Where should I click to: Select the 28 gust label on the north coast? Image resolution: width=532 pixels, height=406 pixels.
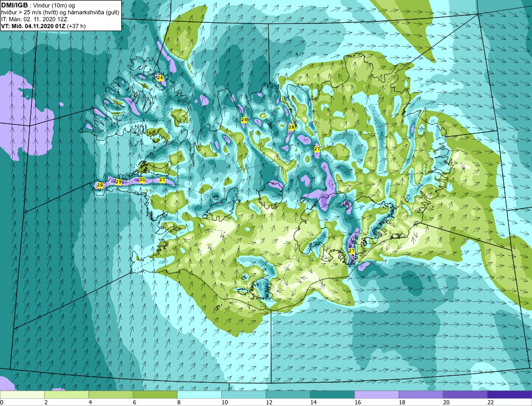point(292,127)
